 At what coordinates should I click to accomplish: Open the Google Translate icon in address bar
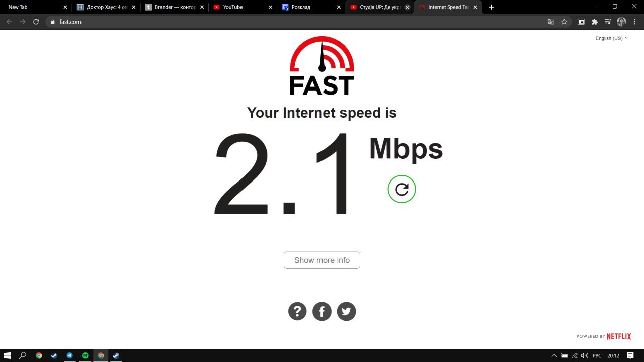[550, 22]
